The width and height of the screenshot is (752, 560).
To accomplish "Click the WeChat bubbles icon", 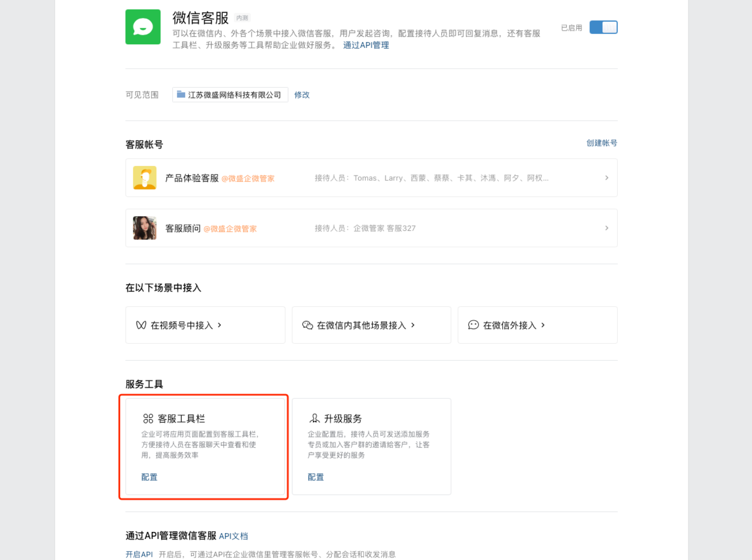I will [x=308, y=325].
